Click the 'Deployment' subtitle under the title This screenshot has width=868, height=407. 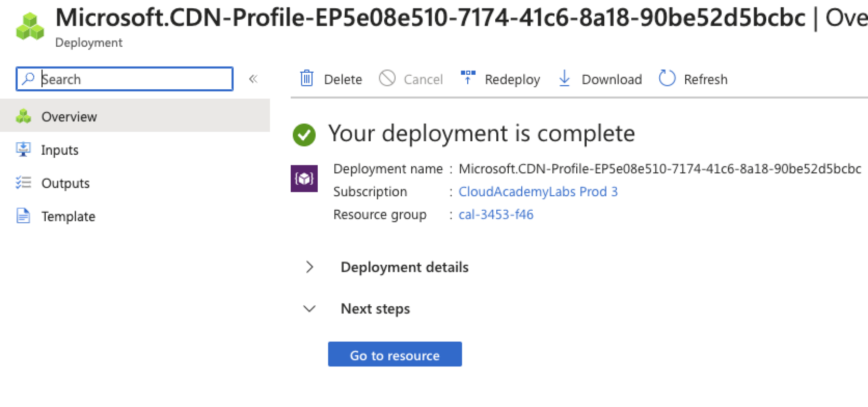89,43
